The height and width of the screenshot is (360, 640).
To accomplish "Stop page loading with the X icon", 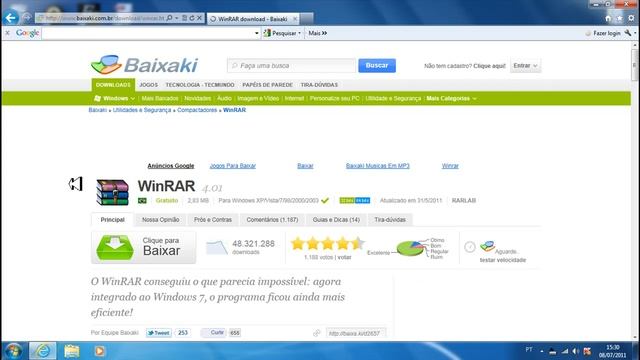I will pos(199,18).
